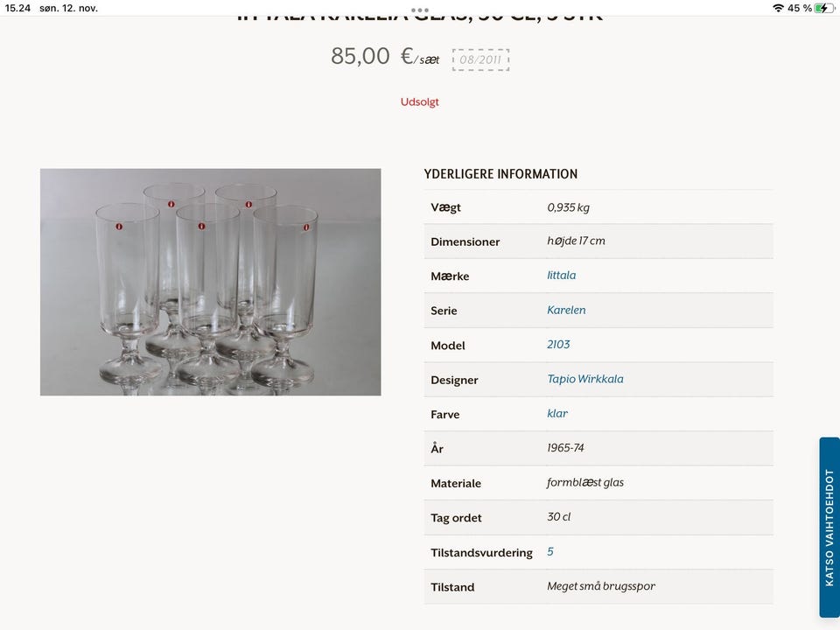This screenshot has height=630, width=840.
Task: Open the Iittala brand link
Action: (561, 276)
